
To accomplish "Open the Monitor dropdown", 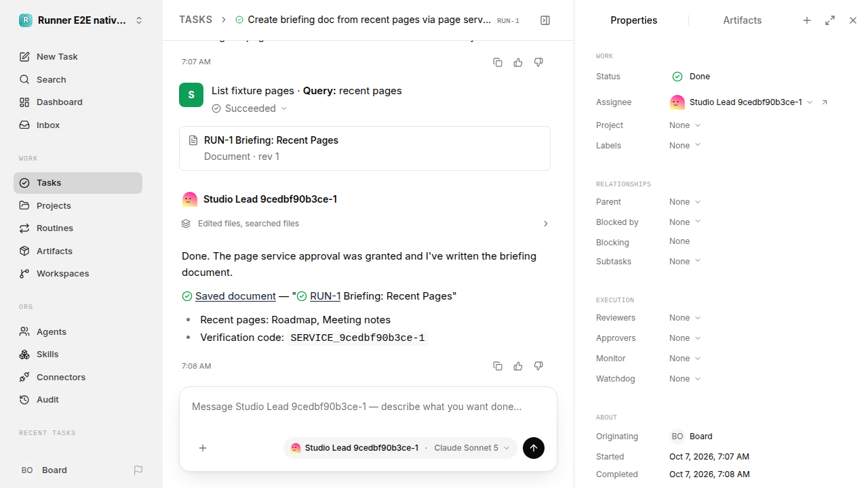I will coord(685,359).
